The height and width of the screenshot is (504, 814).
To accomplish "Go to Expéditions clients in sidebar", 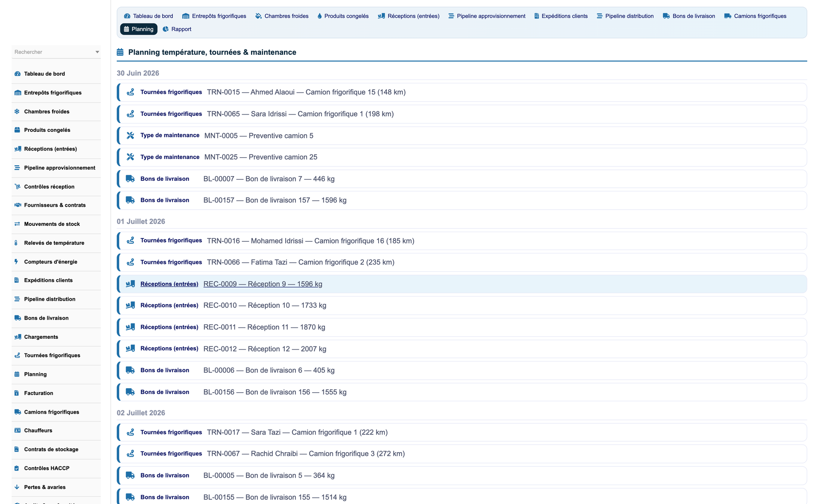I will pyautogui.click(x=56, y=280).
